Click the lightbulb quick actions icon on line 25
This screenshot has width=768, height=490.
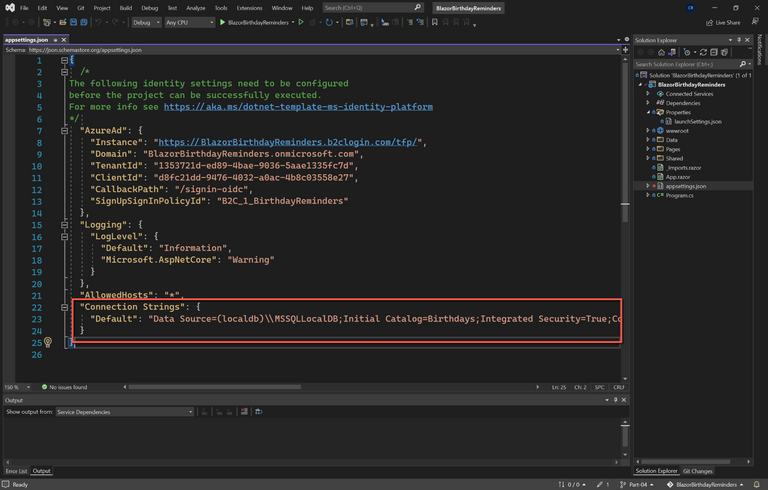[47, 342]
